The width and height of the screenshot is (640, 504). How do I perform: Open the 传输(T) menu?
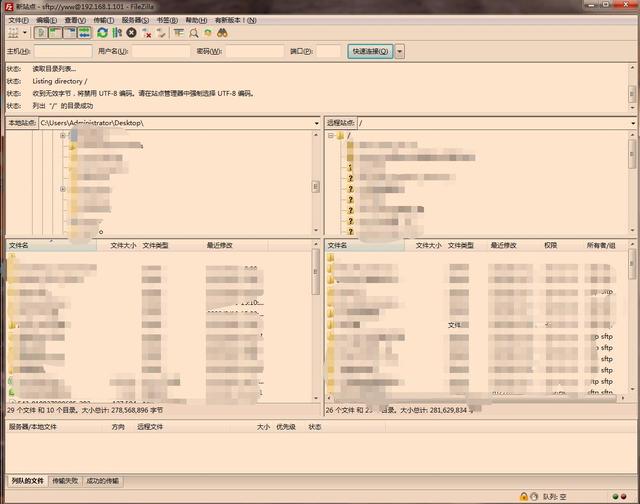[x=104, y=20]
